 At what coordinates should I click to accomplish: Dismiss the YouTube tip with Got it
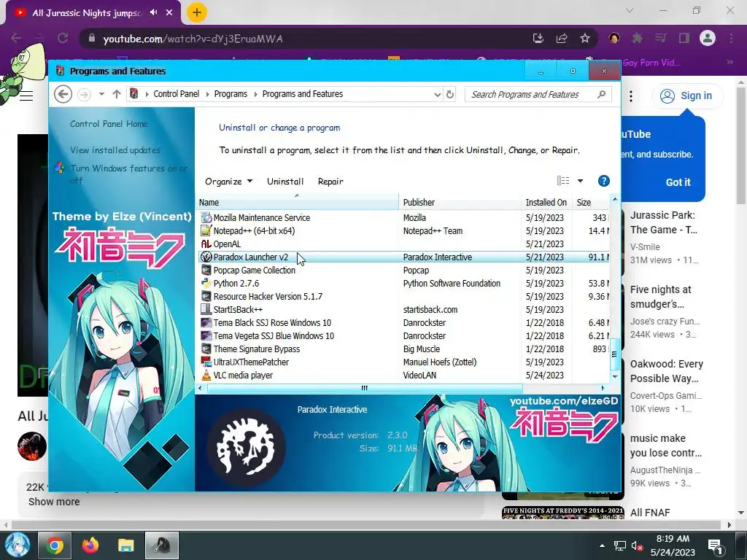tap(678, 182)
